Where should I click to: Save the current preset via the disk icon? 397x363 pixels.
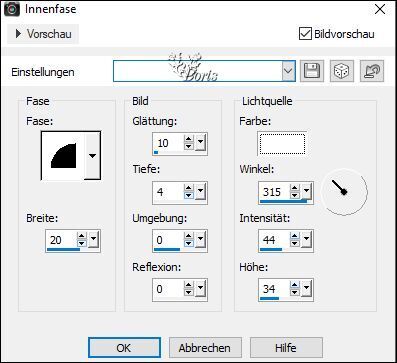click(x=312, y=71)
